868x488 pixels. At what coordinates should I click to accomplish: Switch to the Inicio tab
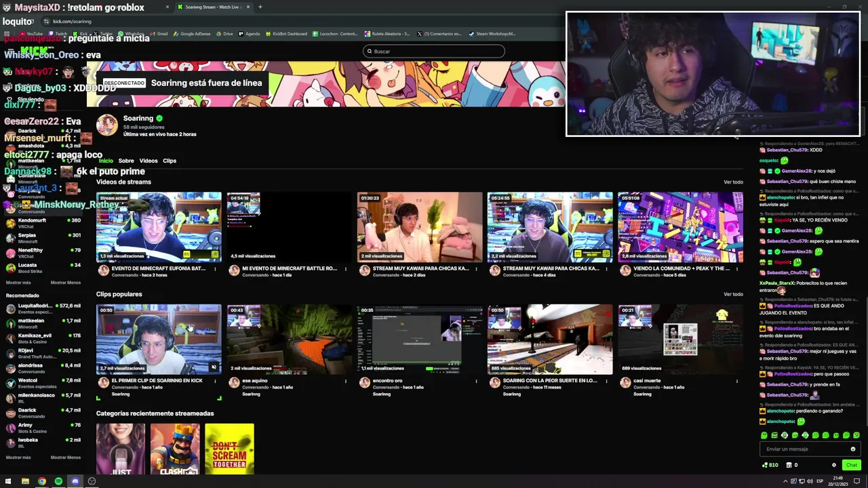(x=106, y=161)
